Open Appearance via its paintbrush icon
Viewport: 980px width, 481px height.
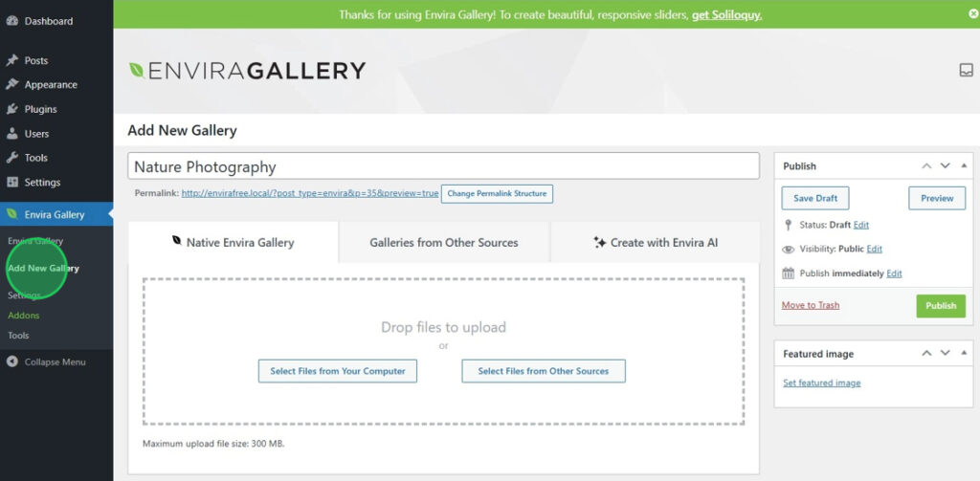point(11,84)
